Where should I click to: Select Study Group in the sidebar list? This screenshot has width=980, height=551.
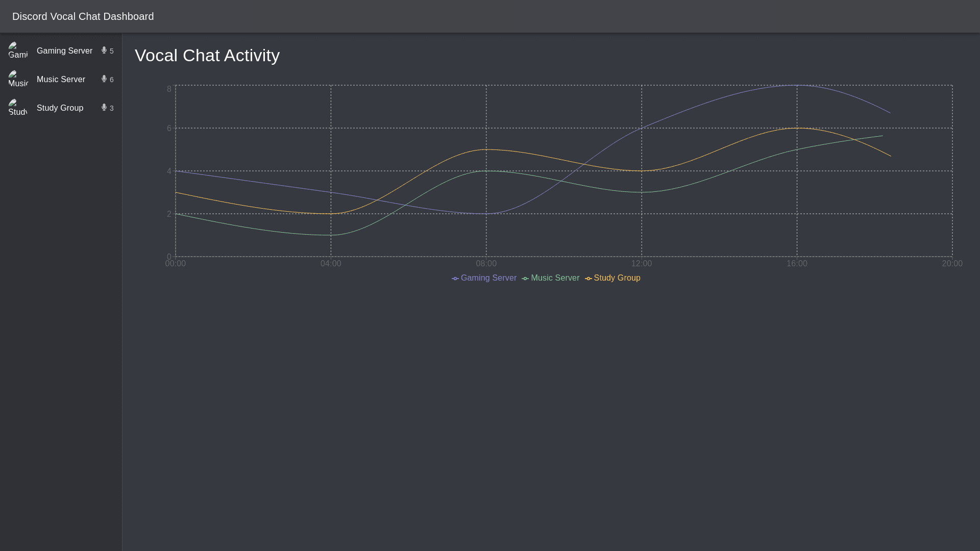click(x=60, y=108)
